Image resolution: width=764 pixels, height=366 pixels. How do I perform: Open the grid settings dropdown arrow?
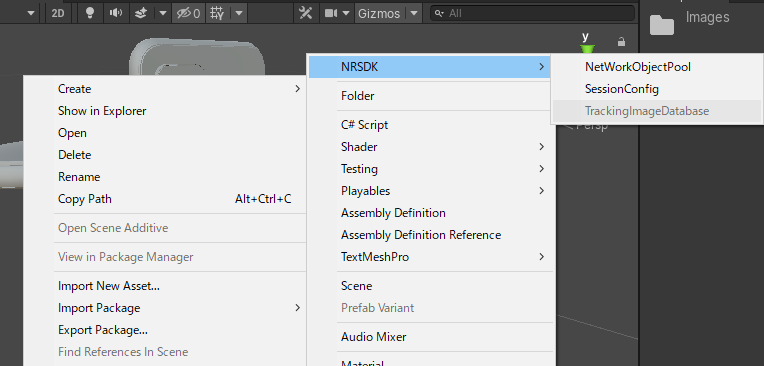point(239,13)
